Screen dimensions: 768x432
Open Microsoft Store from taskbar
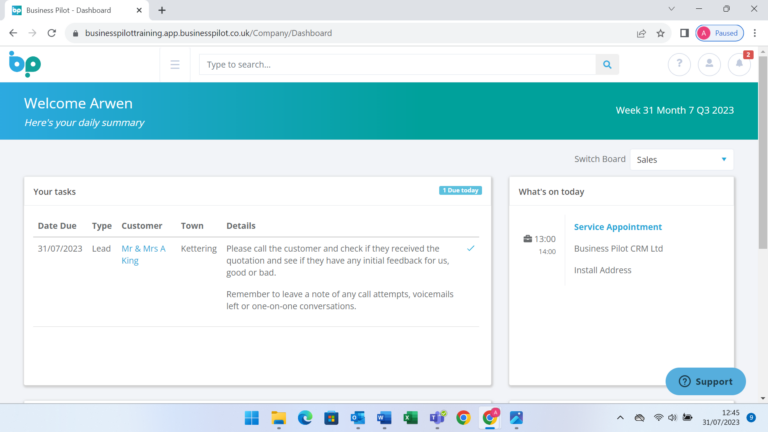332,418
